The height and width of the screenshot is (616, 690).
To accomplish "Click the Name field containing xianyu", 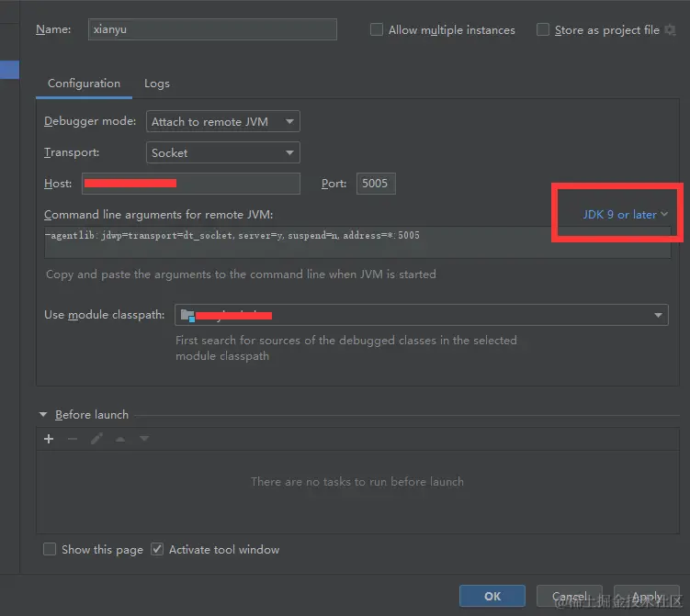I will point(212,29).
